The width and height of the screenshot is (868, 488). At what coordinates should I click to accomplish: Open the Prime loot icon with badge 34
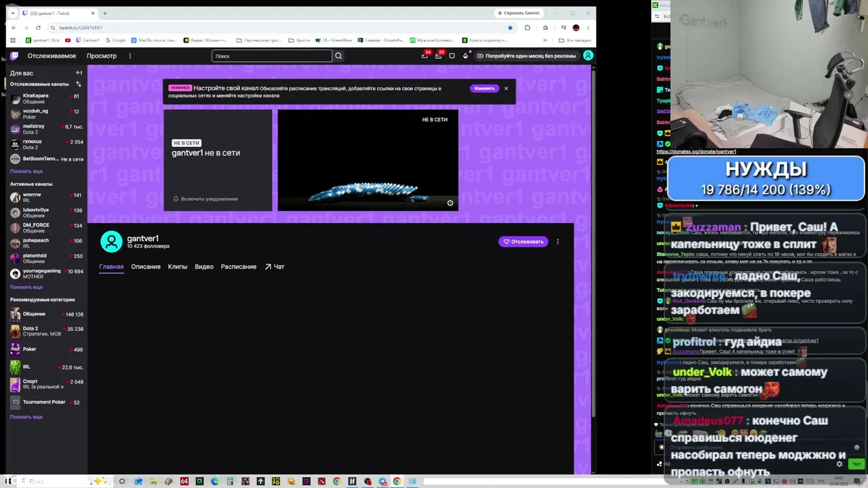click(x=425, y=56)
